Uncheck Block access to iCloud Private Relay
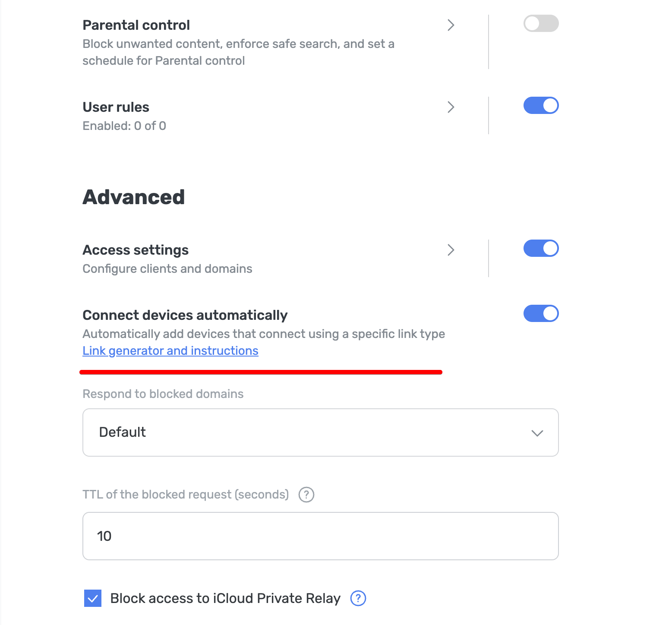Viewport: 672px width, 625px height. [92, 598]
